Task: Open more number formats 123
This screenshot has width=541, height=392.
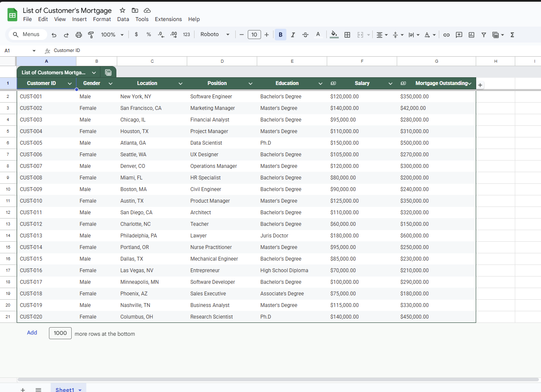Action: [186, 34]
